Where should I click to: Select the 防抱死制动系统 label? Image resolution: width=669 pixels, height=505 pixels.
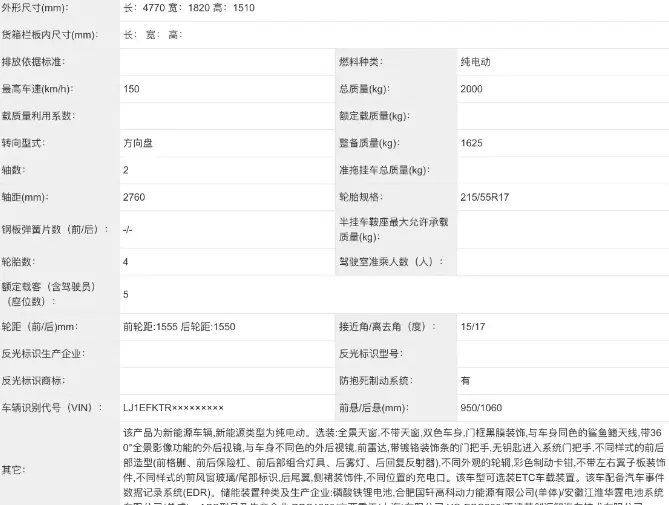coord(376,381)
